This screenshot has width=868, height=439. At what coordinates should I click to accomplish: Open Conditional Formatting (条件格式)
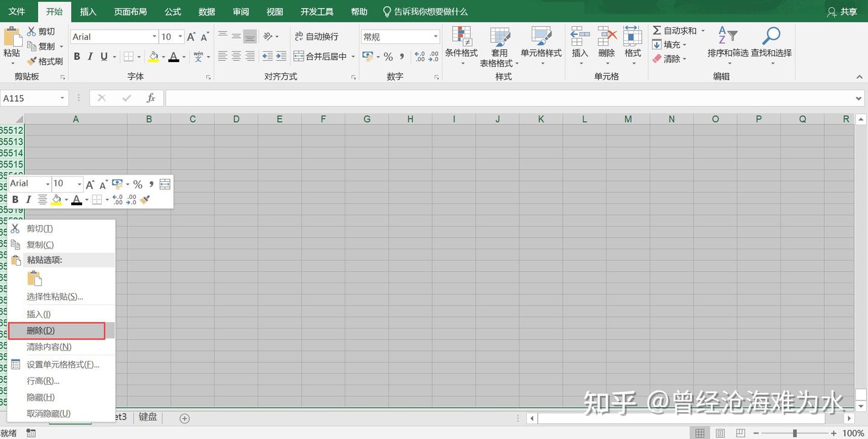click(461, 46)
